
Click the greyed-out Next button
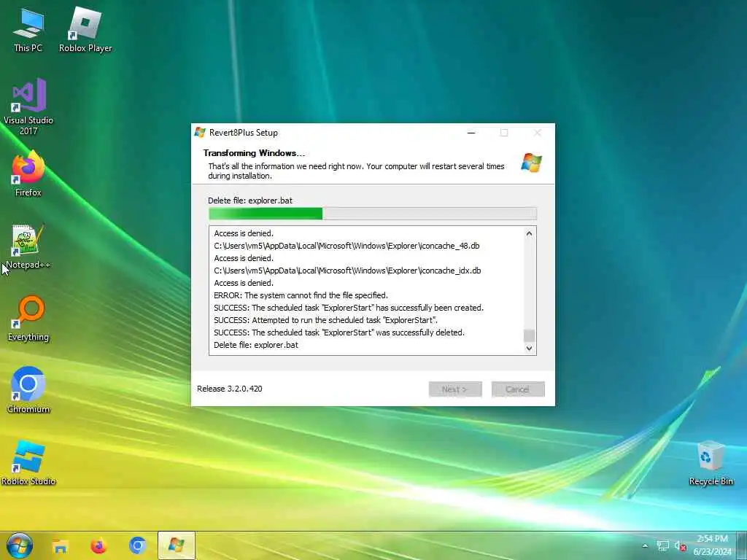455,389
